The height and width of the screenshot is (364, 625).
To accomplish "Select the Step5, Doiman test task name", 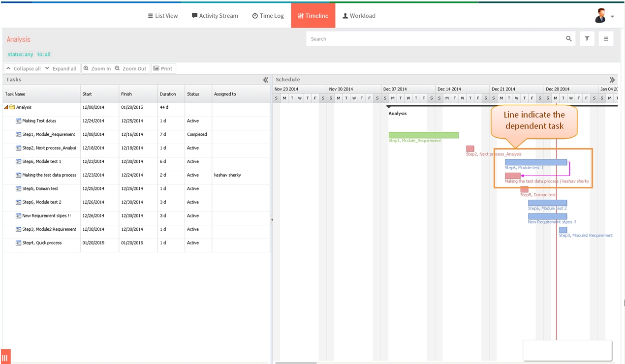I will (x=40, y=189).
